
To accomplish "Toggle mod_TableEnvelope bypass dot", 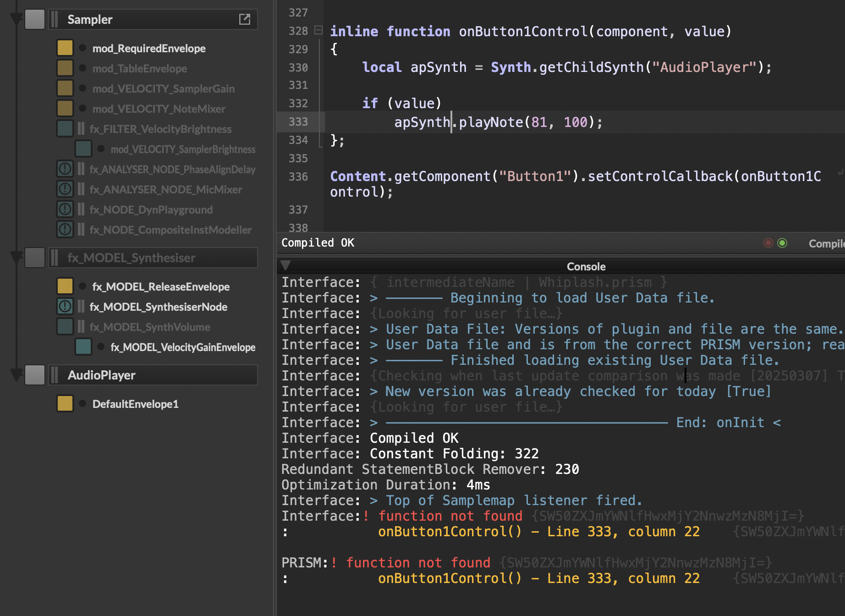I will (x=82, y=68).
